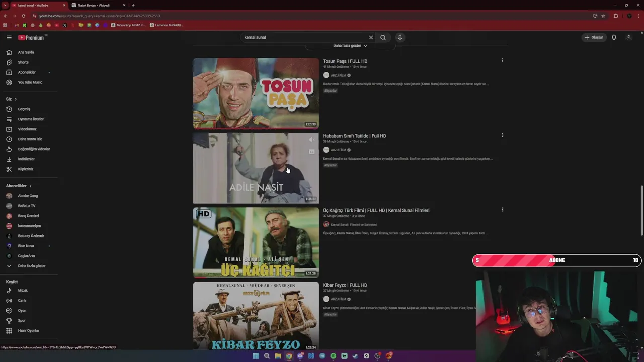Click Altyazılar badge under Tosun Paşa

click(x=330, y=91)
